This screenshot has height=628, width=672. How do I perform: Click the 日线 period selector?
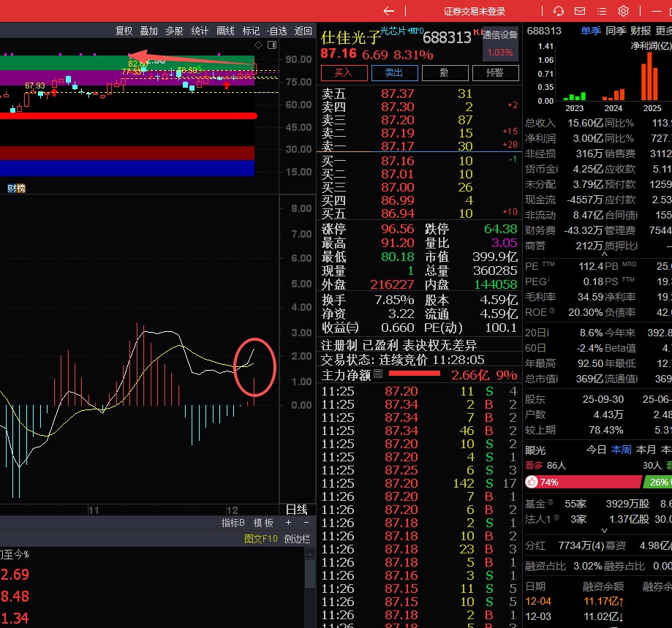297,510
